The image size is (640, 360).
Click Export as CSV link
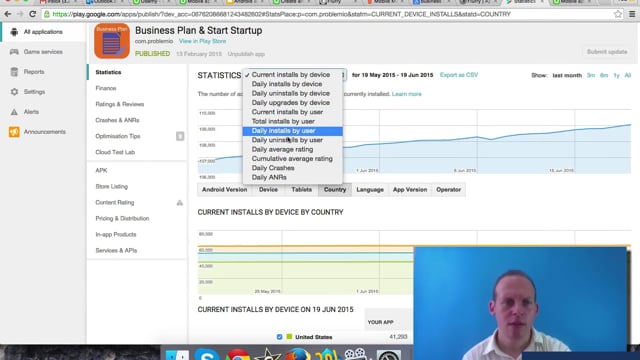coord(459,75)
